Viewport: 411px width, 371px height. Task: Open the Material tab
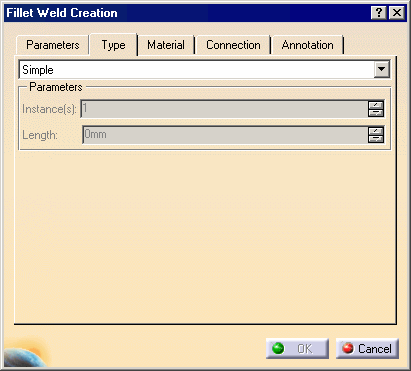click(166, 45)
